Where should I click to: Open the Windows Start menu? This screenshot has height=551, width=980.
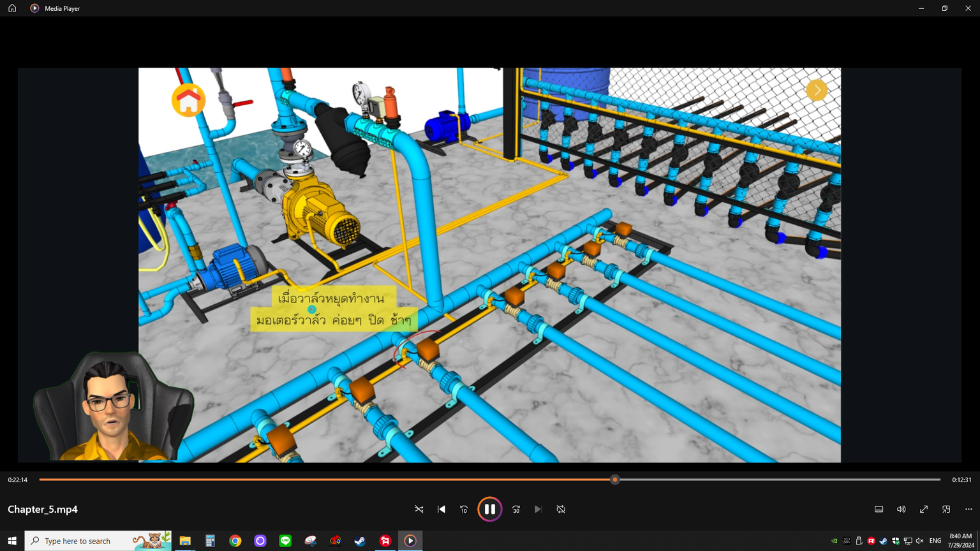click(12, 541)
